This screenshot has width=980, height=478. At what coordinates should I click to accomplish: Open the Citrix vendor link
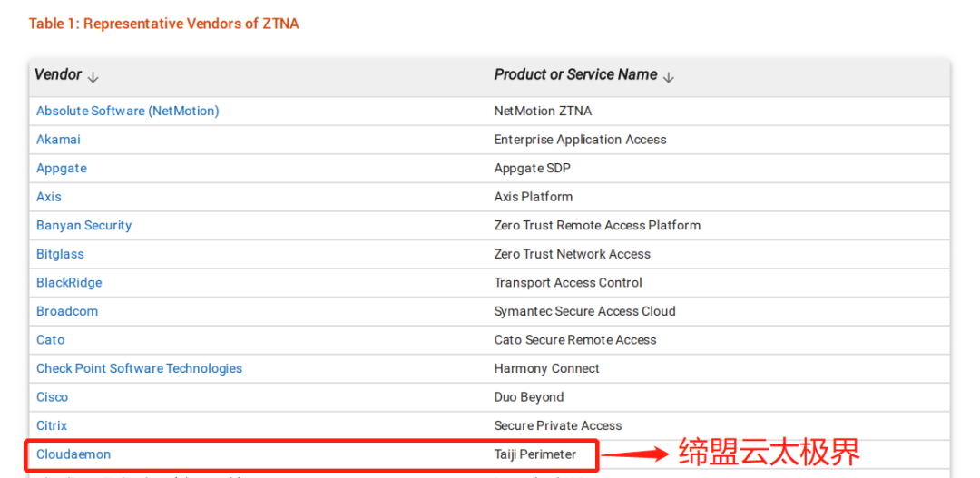51,425
